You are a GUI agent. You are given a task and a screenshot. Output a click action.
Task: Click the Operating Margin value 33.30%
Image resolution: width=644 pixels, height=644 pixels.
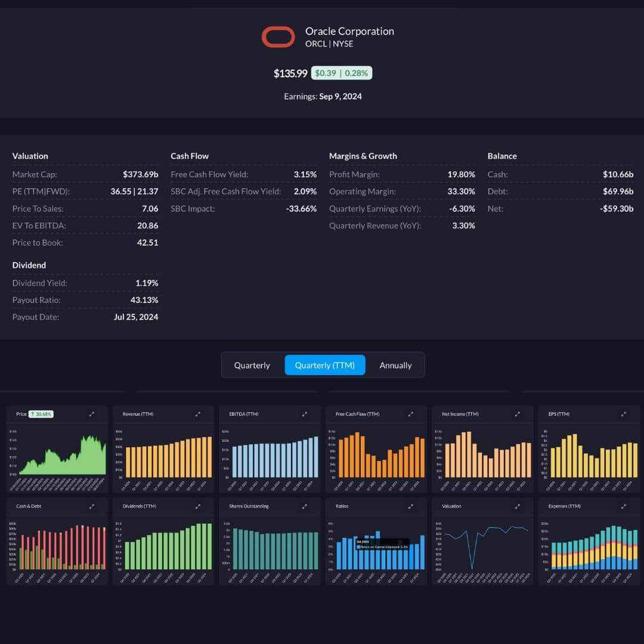click(x=461, y=191)
